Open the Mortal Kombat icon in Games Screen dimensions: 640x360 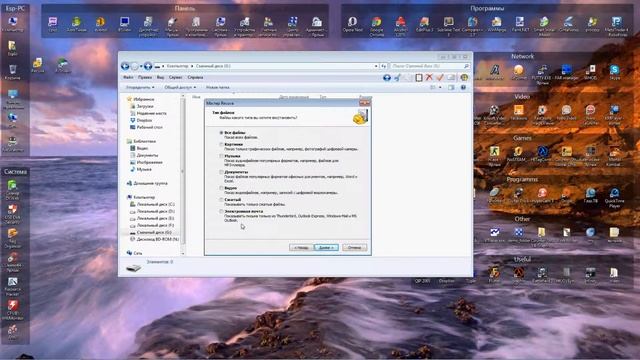click(614, 156)
